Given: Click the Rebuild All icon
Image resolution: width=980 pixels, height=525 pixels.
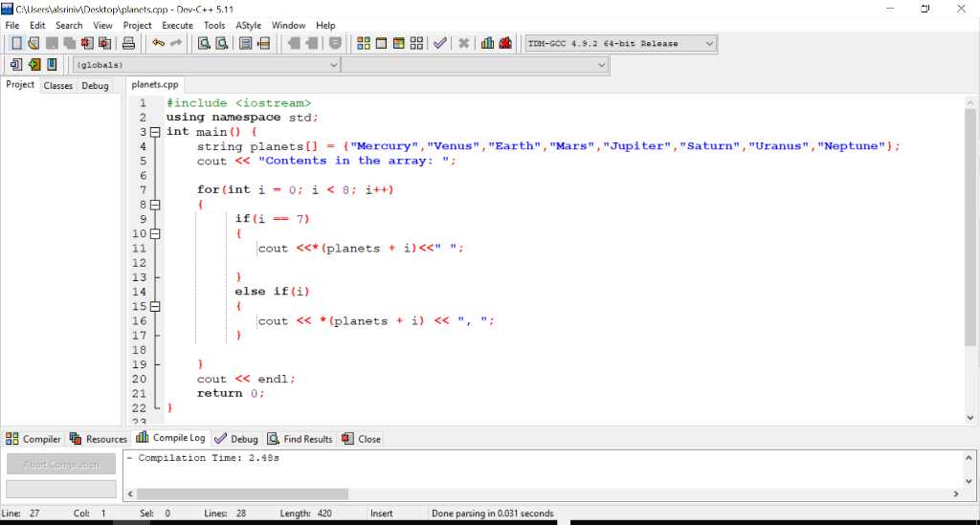Looking at the screenshot, I should (x=416, y=43).
